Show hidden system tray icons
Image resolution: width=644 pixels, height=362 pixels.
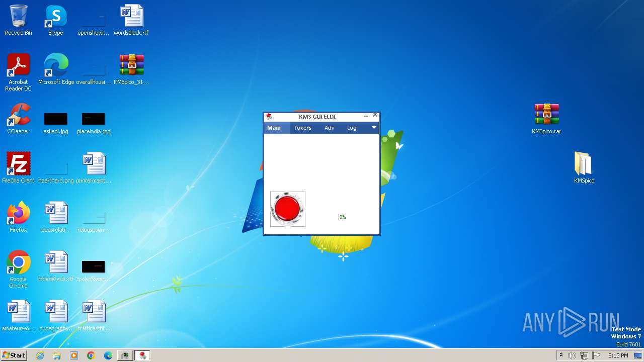point(561,355)
